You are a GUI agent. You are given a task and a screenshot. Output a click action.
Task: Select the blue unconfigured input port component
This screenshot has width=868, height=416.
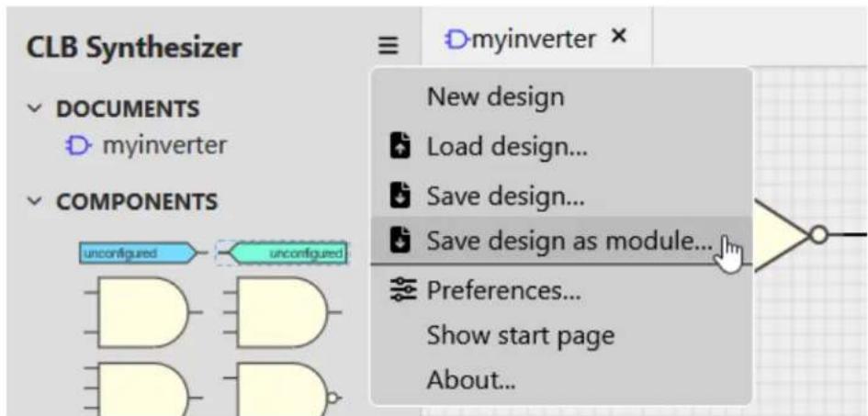(x=141, y=253)
